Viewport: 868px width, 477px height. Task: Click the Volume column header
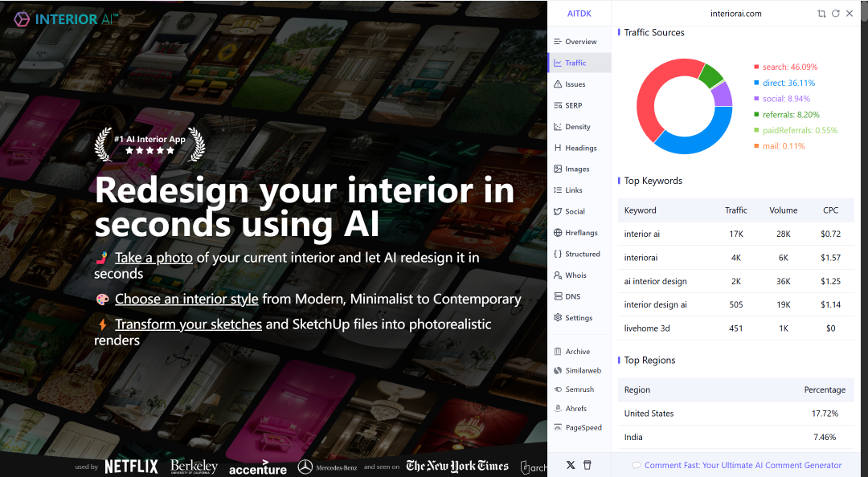(x=784, y=210)
